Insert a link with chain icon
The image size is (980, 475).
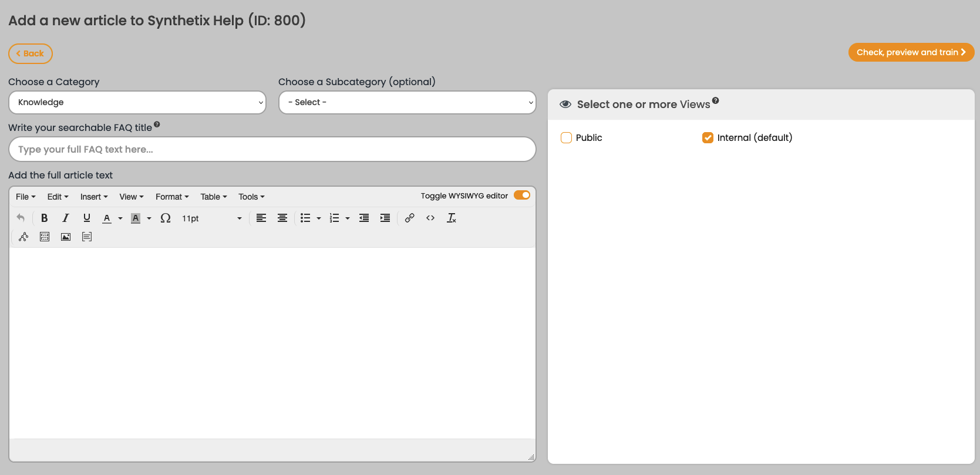[410, 218]
